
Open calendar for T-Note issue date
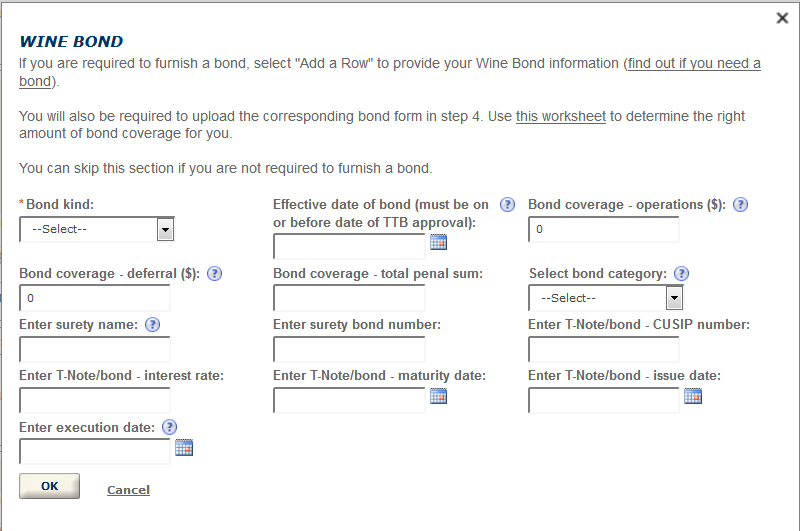[x=693, y=396]
